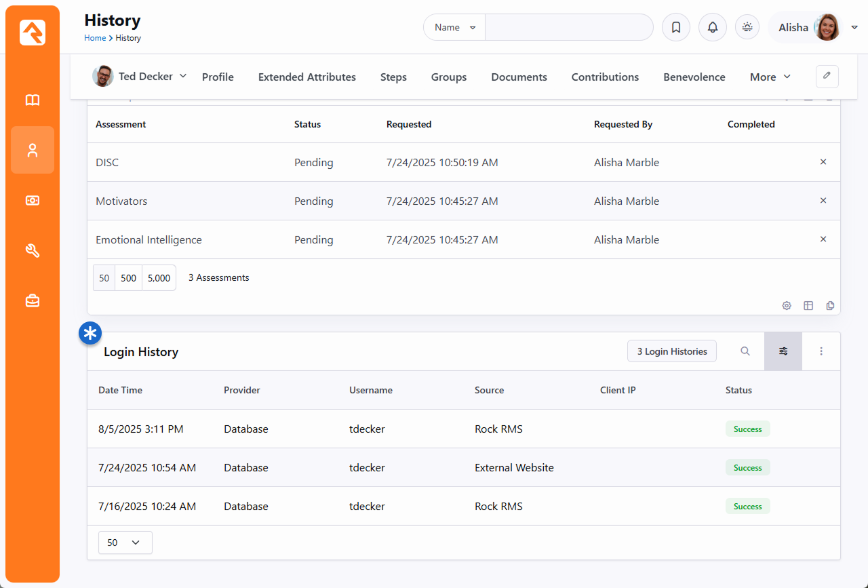868x588 pixels.
Task: Select the People icon in the sidebar
Action: click(x=33, y=150)
